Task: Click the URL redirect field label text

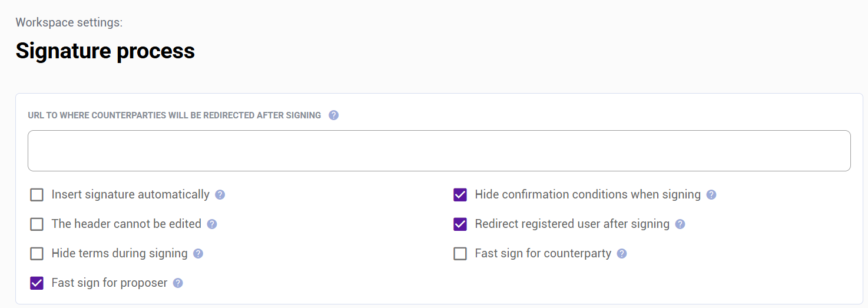Action: point(174,115)
